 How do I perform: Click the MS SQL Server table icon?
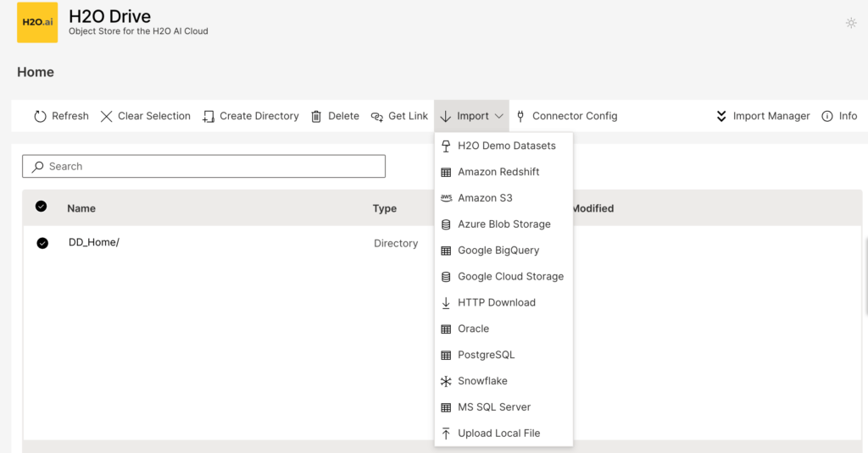tap(446, 407)
